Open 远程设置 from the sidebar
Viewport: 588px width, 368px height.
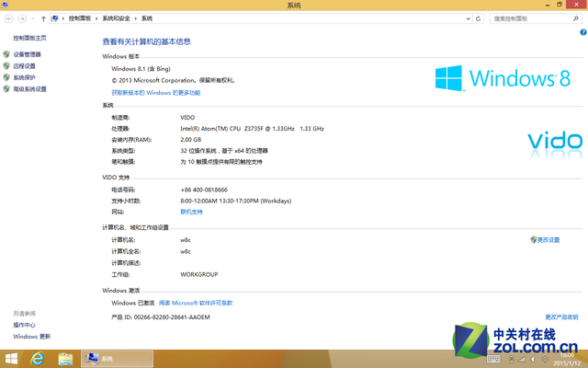tap(25, 66)
